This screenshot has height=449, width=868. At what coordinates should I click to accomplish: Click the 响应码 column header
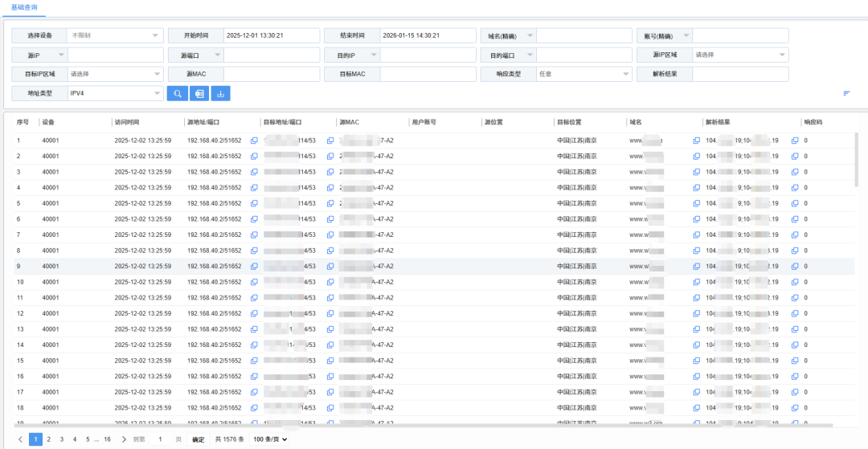[813, 122]
